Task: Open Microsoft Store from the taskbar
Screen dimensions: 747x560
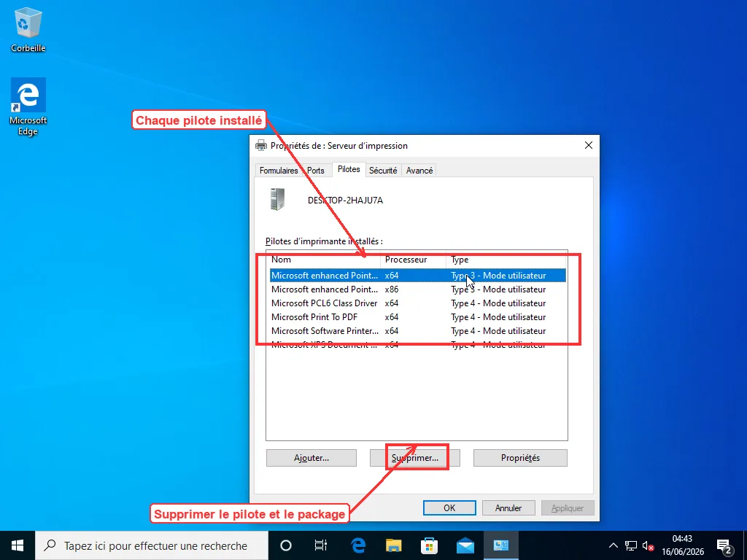Action: point(429,545)
